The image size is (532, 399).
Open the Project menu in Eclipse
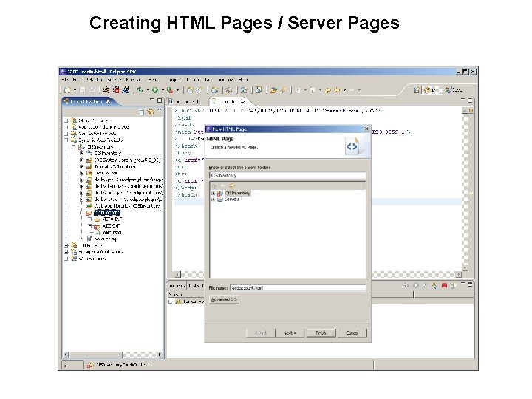pyautogui.click(x=175, y=80)
